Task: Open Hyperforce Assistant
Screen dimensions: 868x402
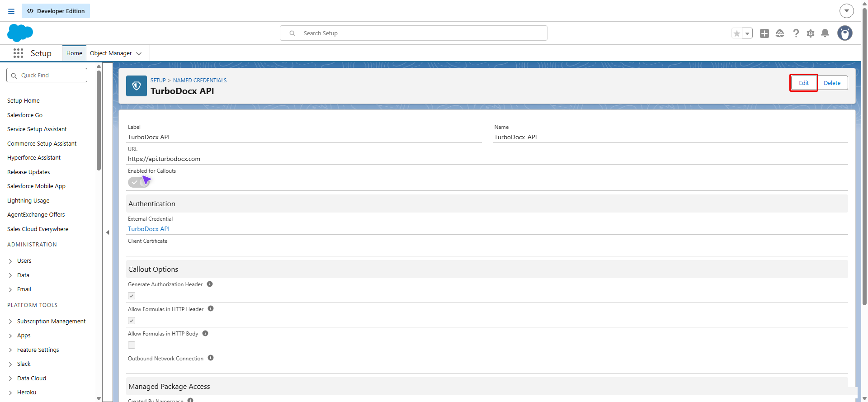Action: (34, 158)
